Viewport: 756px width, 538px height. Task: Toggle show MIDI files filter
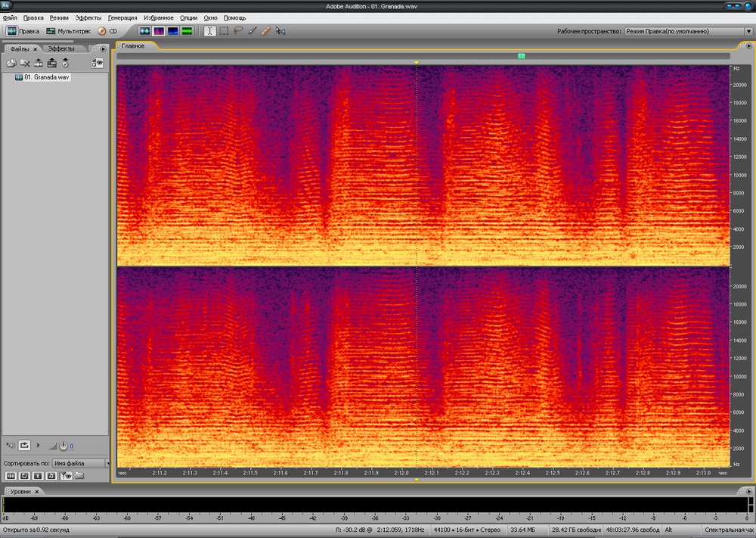coord(51,476)
